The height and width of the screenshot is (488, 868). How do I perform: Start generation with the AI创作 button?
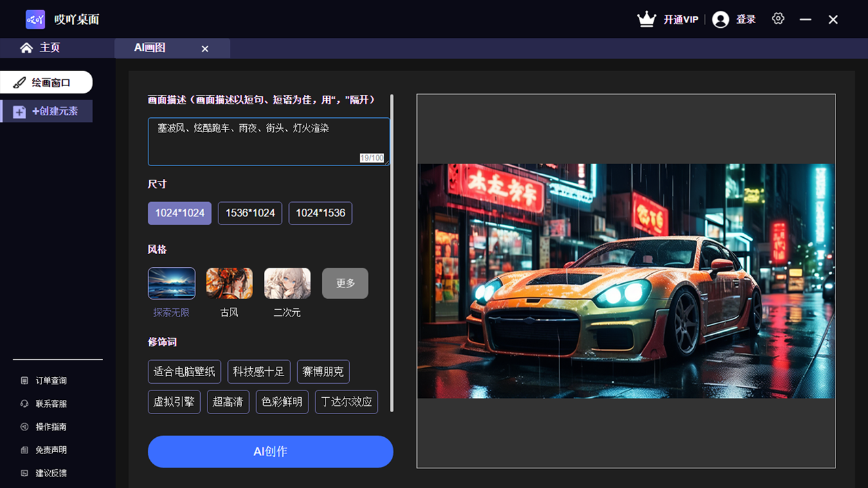coord(270,451)
